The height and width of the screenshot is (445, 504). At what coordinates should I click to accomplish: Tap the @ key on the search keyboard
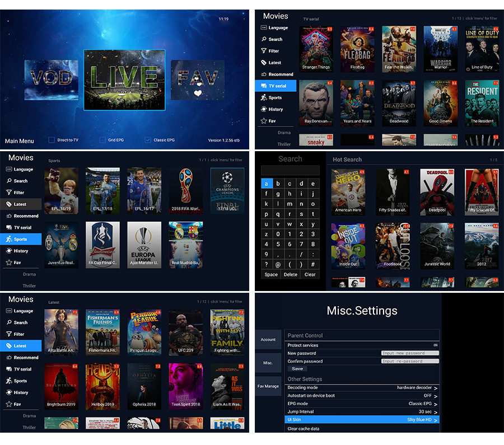click(278, 264)
